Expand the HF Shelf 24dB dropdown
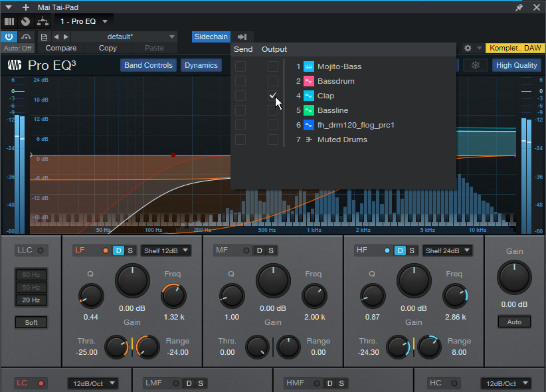The height and width of the screenshot is (392, 546). [x=448, y=250]
